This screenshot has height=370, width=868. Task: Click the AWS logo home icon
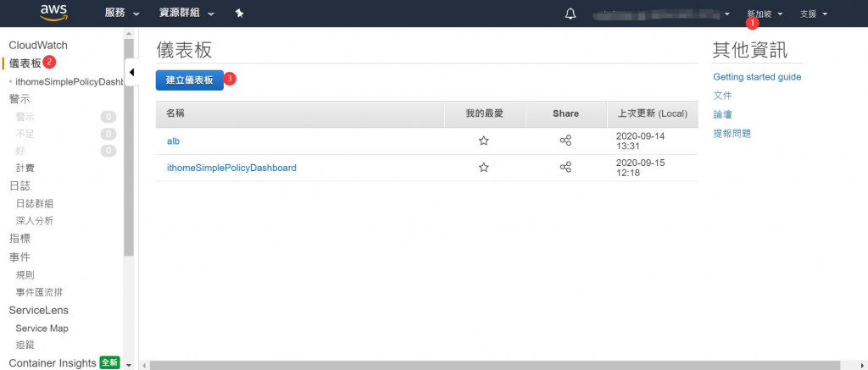click(x=53, y=13)
